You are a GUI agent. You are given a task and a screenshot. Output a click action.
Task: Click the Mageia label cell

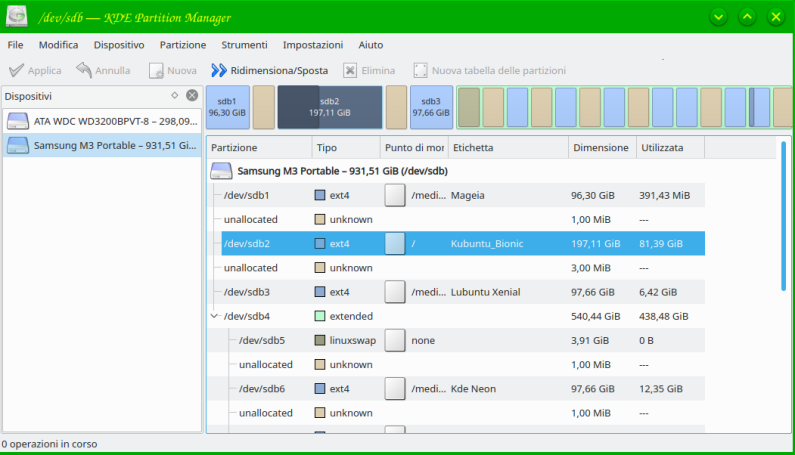pyautogui.click(x=467, y=195)
